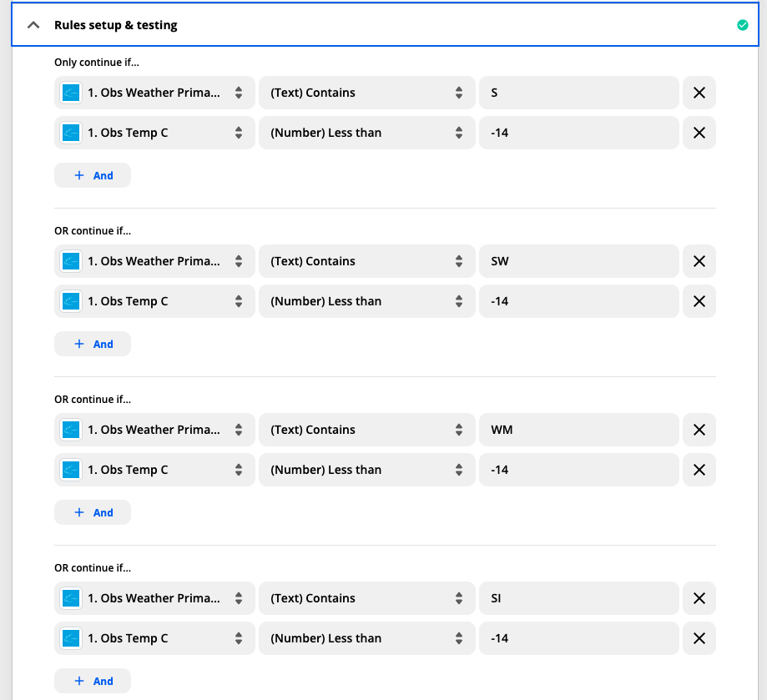
Task: Add And condition below the SW rule group
Action: (93, 344)
